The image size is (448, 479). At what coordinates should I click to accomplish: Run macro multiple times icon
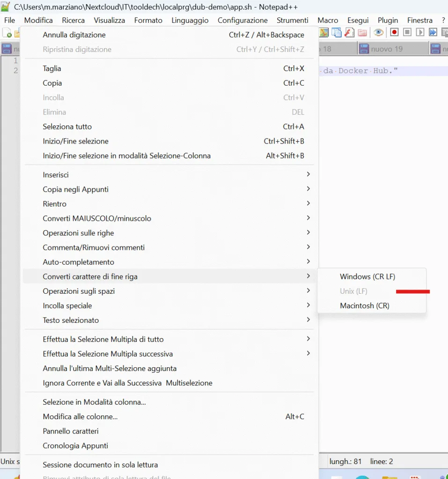[433, 32]
